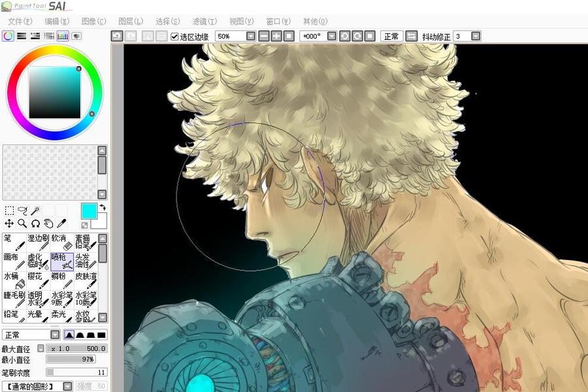Swap foreground and background colors arrow
Image resolution: width=588 pixels, height=392 pixels.
(x=103, y=207)
